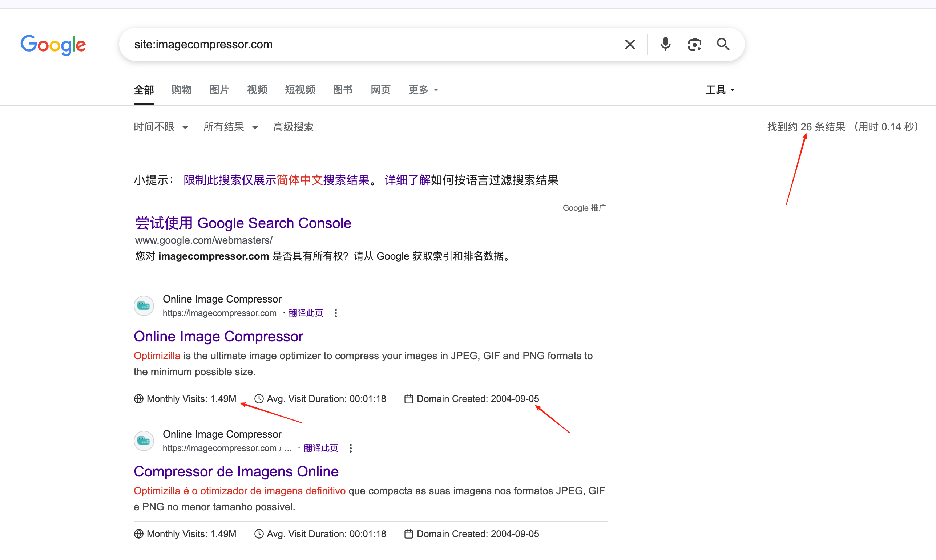Open the Compressor de Imagens Online title
936x560 pixels.
click(x=236, y=471)
